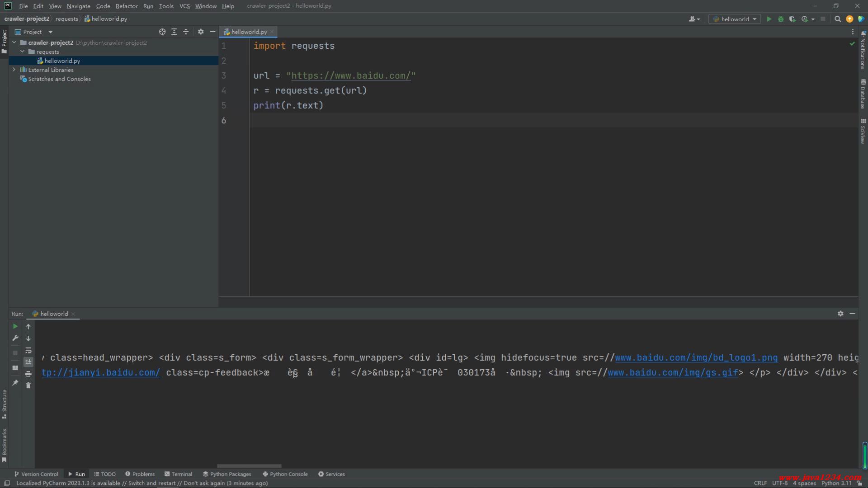The height and width of the screenshot is (488, 868).
Task: Open the user account icon menu
Action: pyautogui.click(x=694, y=19)
